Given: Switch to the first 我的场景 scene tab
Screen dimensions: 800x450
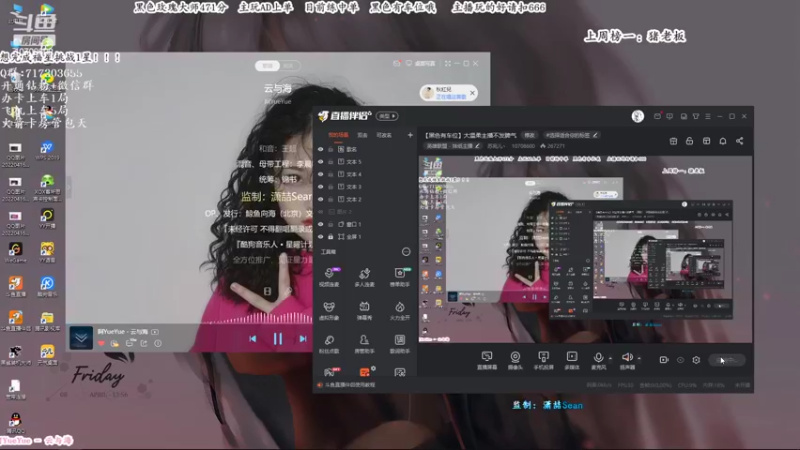Looking at the screenshot, I should point(338,135).
